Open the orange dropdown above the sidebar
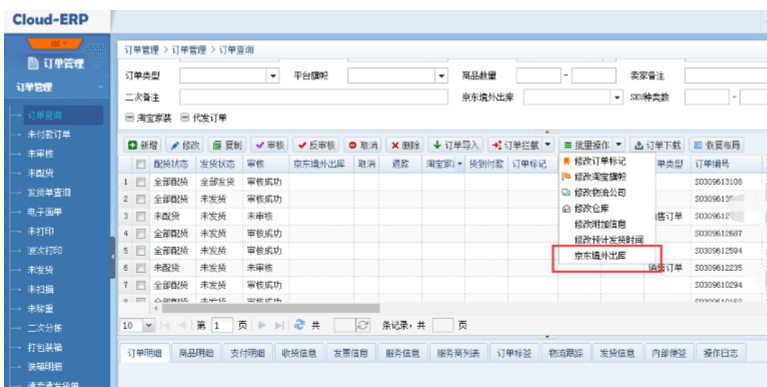The image size is (767, 387). 54,44
